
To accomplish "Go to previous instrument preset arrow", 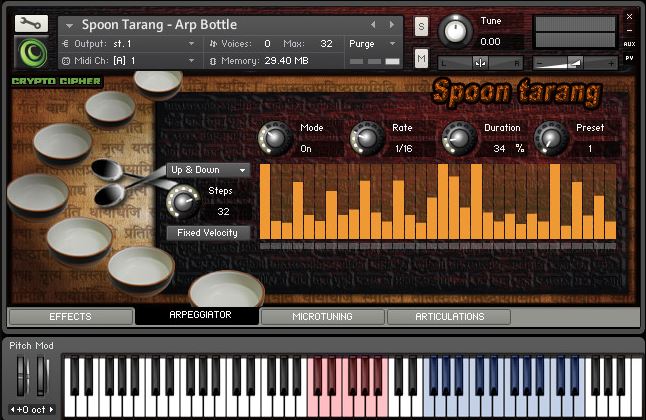I will pyautogui.click(x=373, y=25).
